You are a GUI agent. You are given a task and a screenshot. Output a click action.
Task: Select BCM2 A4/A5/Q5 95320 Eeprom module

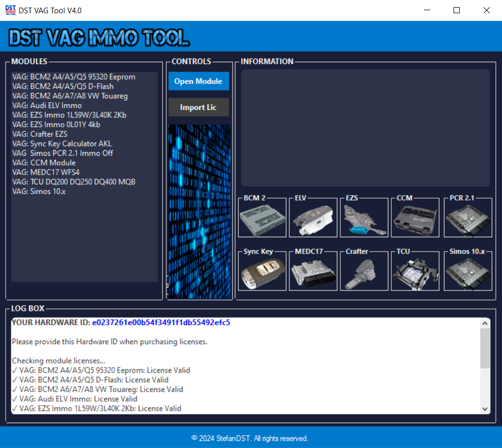(x=74, y=77)
